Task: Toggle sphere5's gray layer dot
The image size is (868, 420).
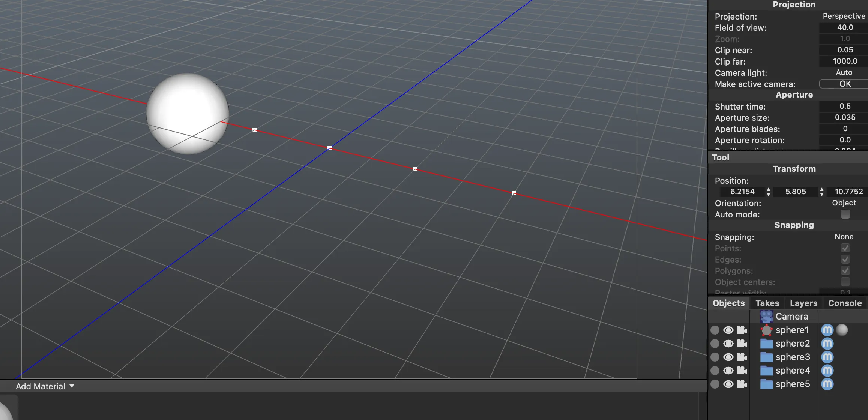Action: (715, 384)
